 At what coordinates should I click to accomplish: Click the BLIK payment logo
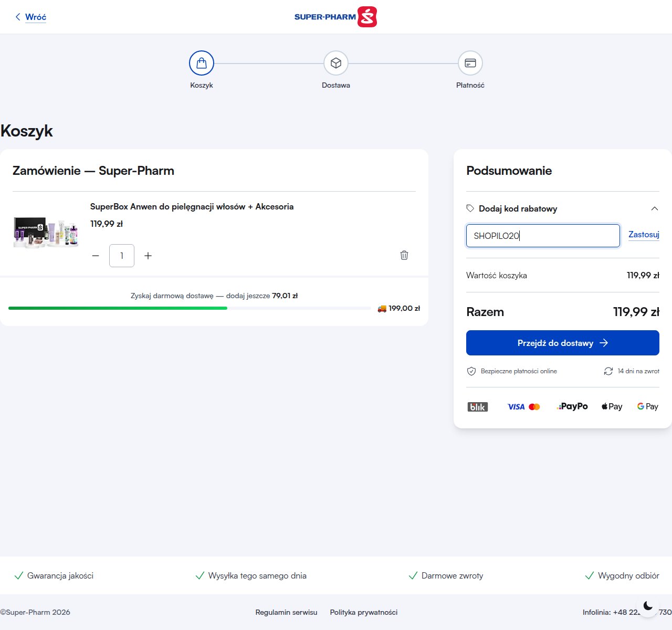click(x=478, y=407)
